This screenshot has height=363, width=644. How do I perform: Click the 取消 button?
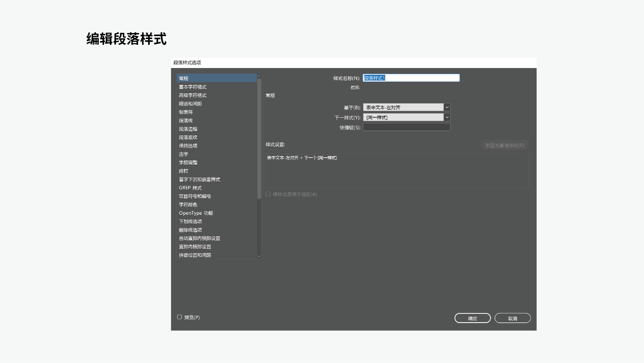(513, 318)
